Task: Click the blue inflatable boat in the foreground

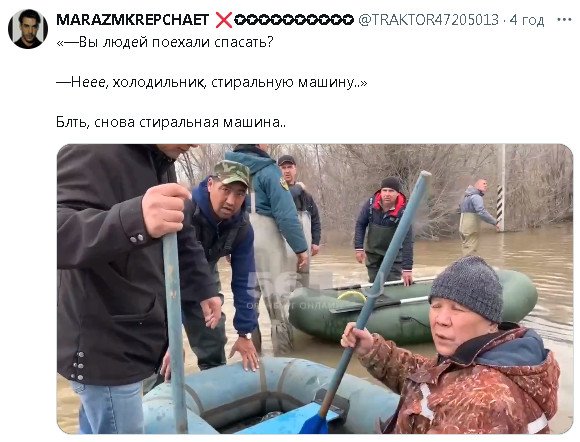Action: (270, 396)
